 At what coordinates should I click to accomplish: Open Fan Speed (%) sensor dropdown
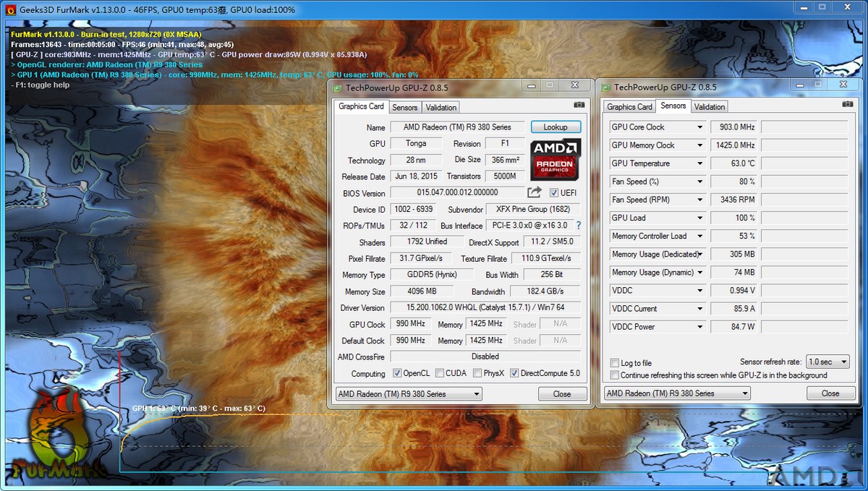coord(700,182)
